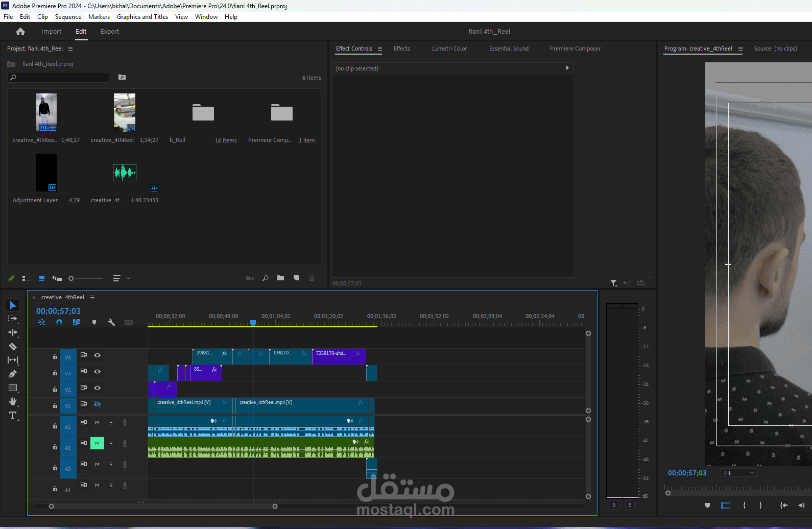Adjust the Project panel thumbnail zoom slider
This screenshot has width=812, height=529.
click(x=71, y=278)
